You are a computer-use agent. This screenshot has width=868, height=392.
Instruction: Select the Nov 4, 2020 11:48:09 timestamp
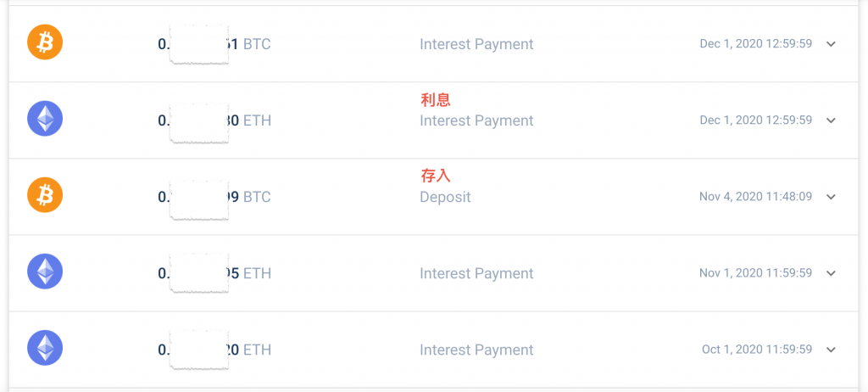(x=755, y=196)
